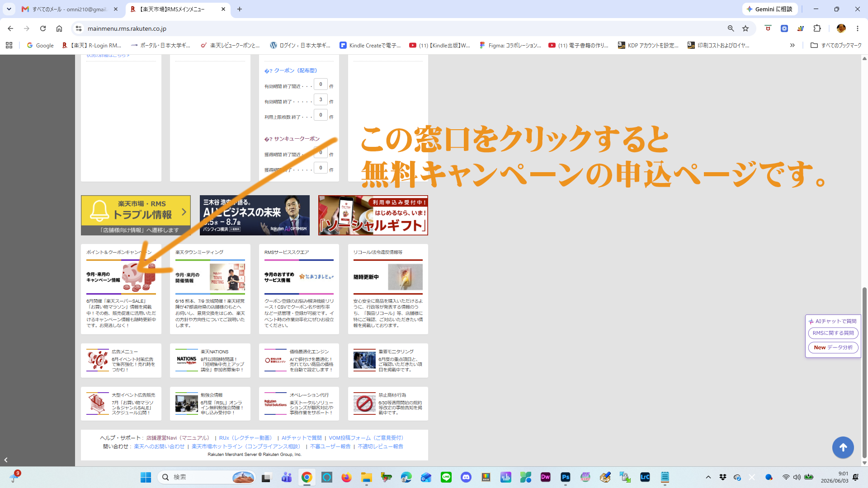Image resolution: width=868 pixels, height=488 pixels.
Task: Open a new browser tab
Action: point(240,9)
